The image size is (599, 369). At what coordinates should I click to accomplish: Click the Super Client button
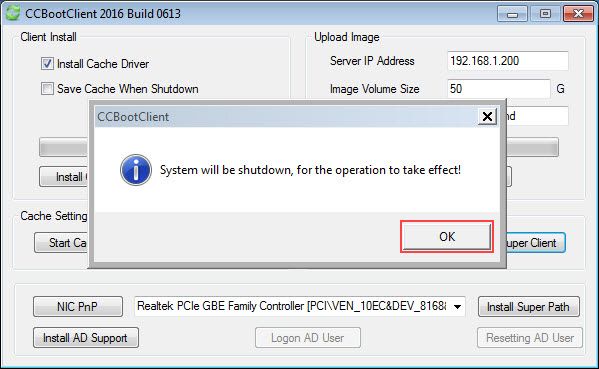pyautogui.click(x=536, y=243)
